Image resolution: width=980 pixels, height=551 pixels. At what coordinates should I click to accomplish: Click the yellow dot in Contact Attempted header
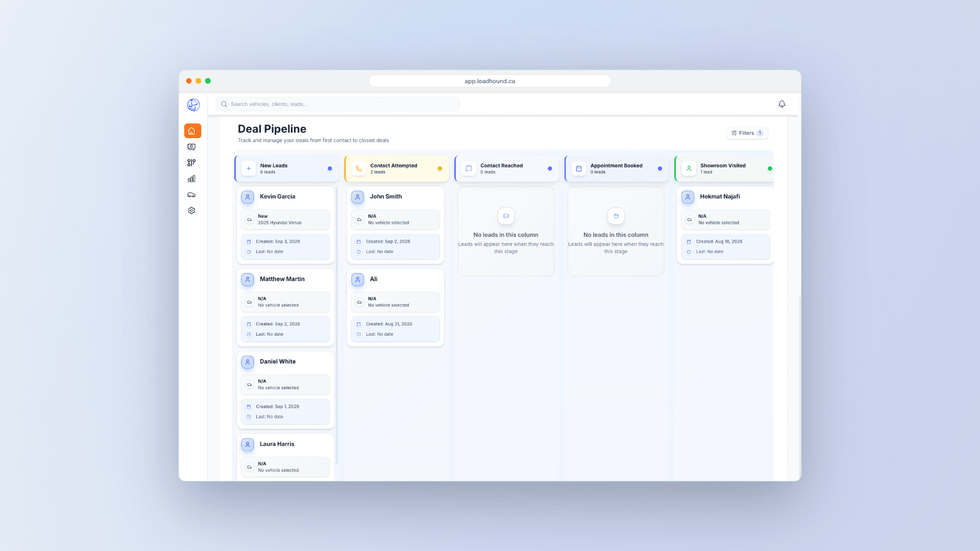(x=439, y=168)
